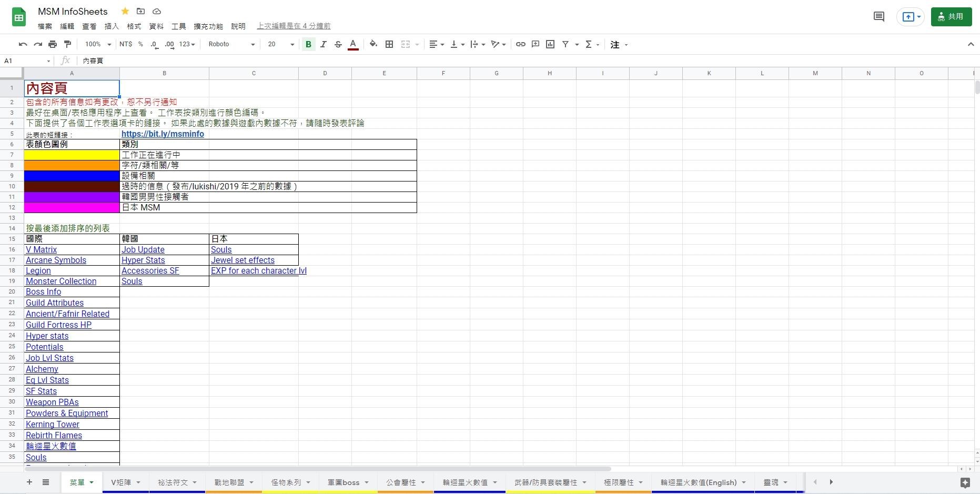Open the 插入 menu

tap(111, 26)
